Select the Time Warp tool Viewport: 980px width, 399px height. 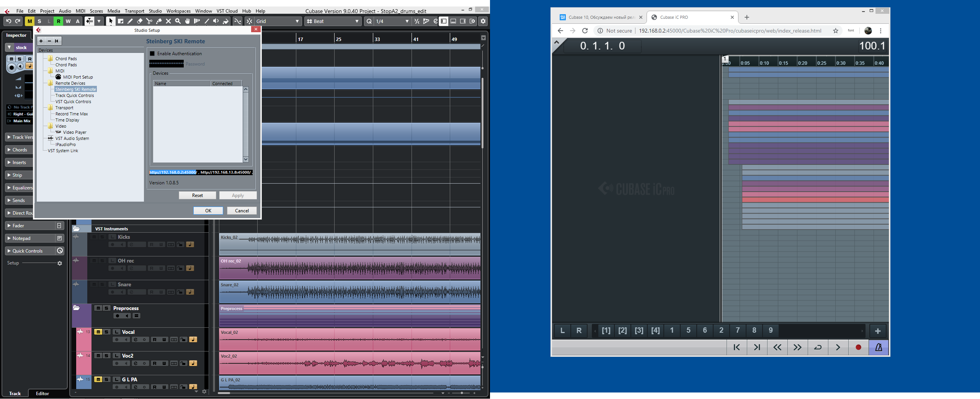point(197,21)
